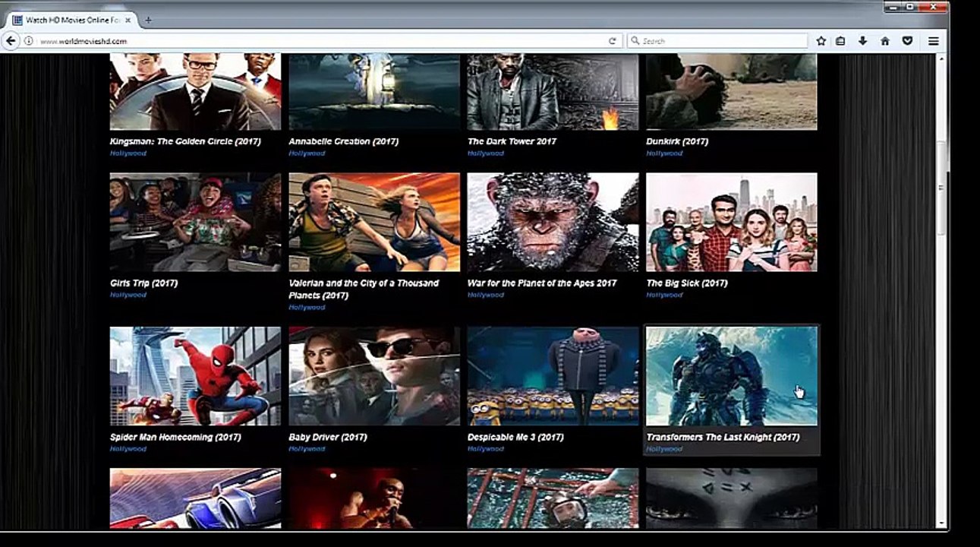Click the Valerian and the City title link

pos(364,289)
